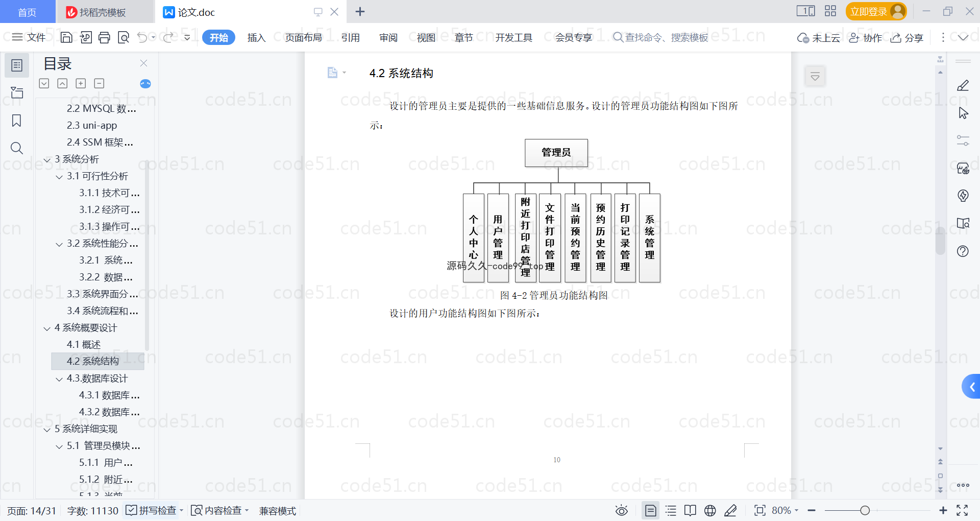The image size is (980, 521).
Task: Click the zoom in plus button
Action: [943, 510]
